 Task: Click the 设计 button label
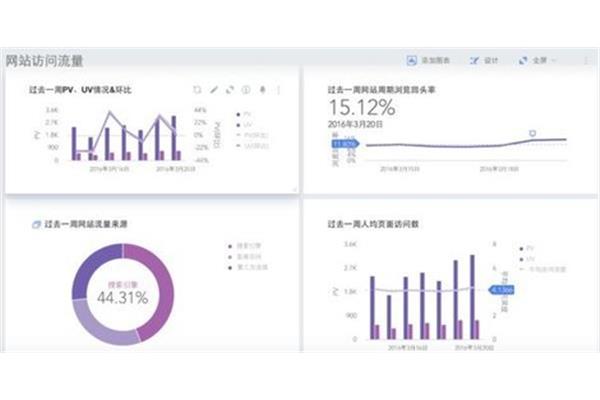(491, 60)
